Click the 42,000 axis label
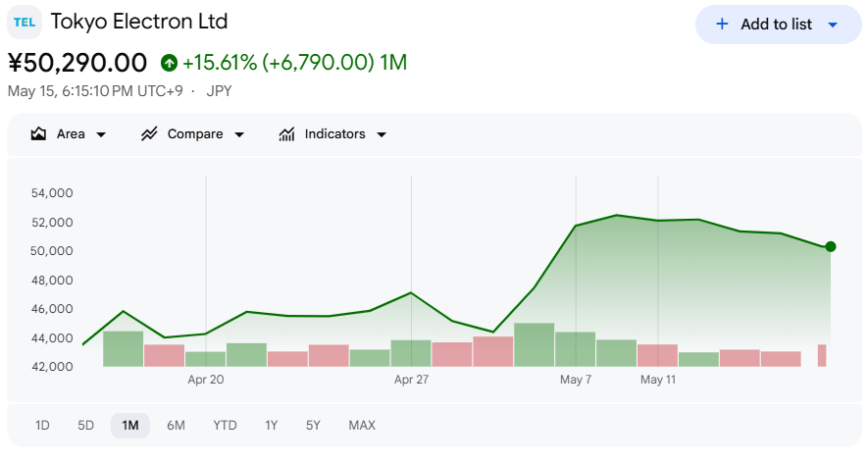The image size is (868, 462). point(52,367)
